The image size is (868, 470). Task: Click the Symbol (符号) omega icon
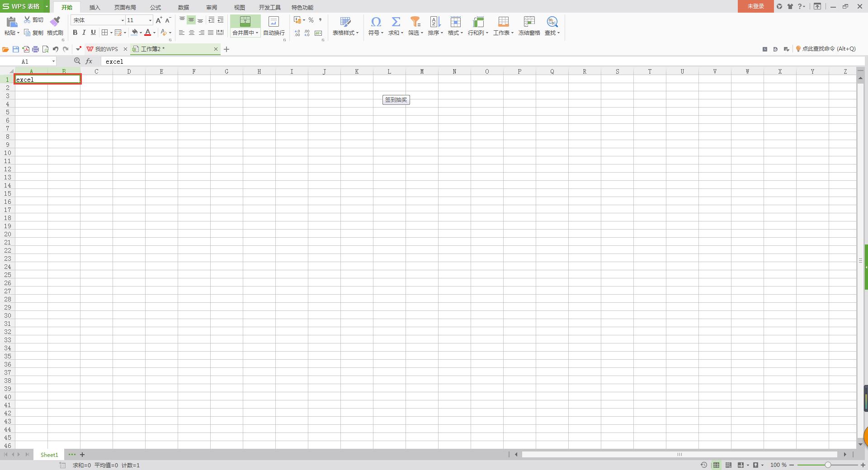375,22
